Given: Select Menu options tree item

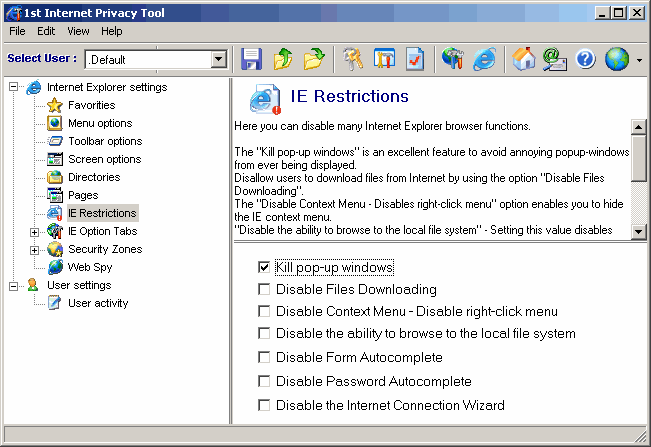Looking at the screenshot, I should point(100,123).
